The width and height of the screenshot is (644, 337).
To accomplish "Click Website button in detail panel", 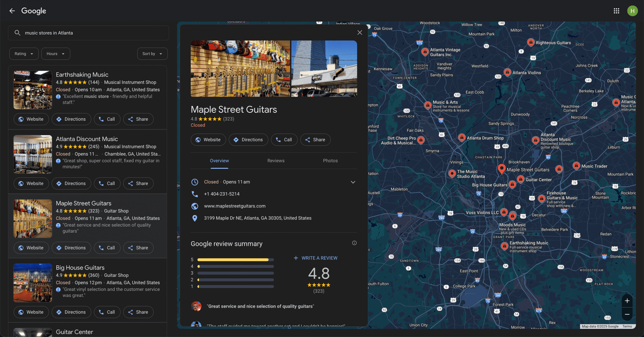I will pos(208,140).
